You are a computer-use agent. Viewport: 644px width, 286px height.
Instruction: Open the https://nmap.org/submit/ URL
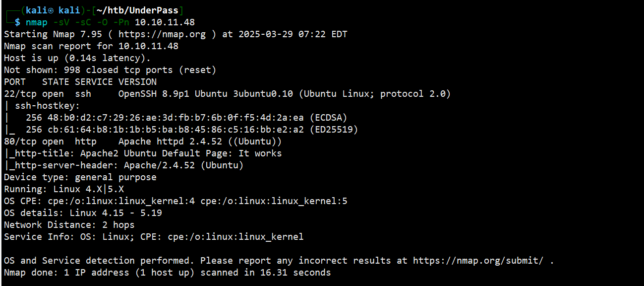478,261
